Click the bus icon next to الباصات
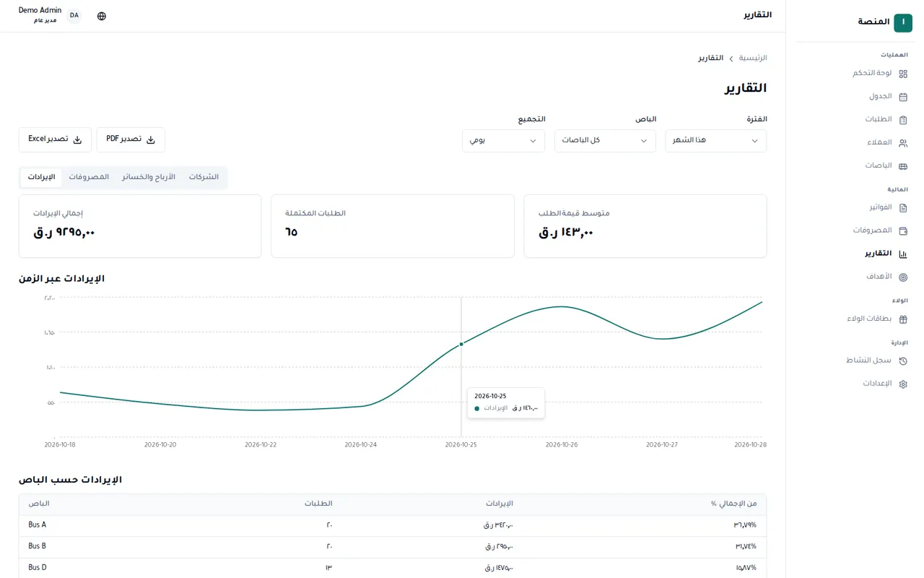Screen dimensions: 924x578 [903, 166]
